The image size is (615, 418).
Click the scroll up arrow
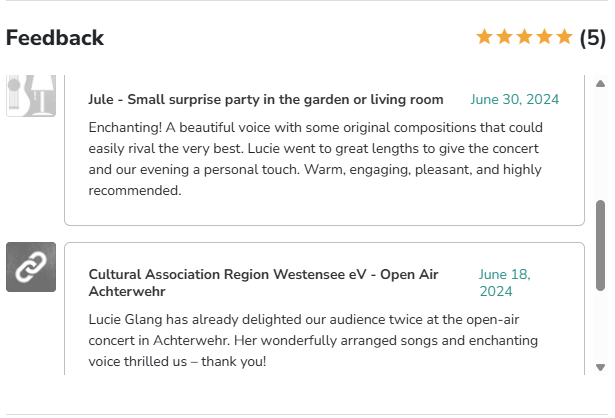tap(600, 84)
